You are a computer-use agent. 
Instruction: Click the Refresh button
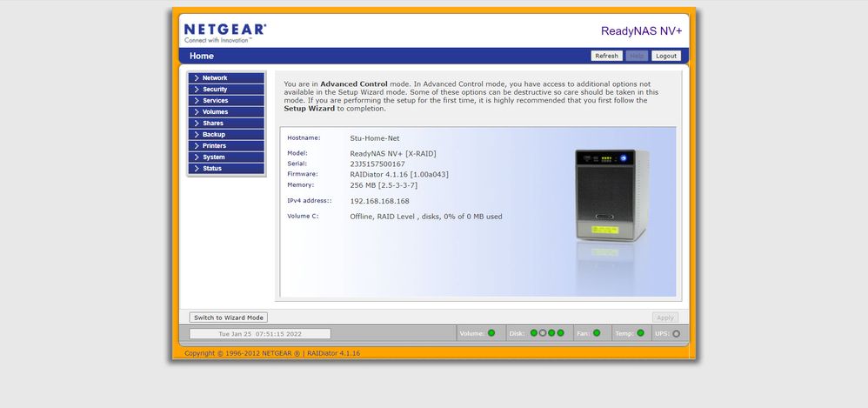coord(607,56)
